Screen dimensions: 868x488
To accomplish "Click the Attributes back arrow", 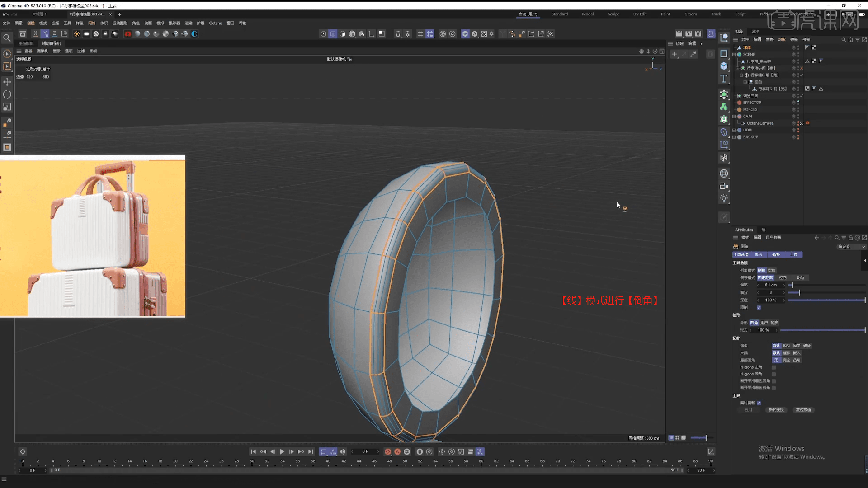I will 816,238.
